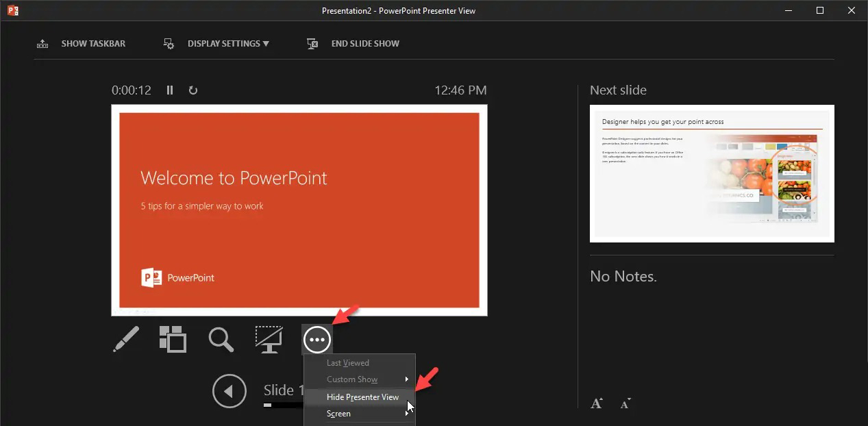This screenshot has height=426, width=868.
Task: Click the 12:46 PM clock text
Action: [x=461, y=90]
